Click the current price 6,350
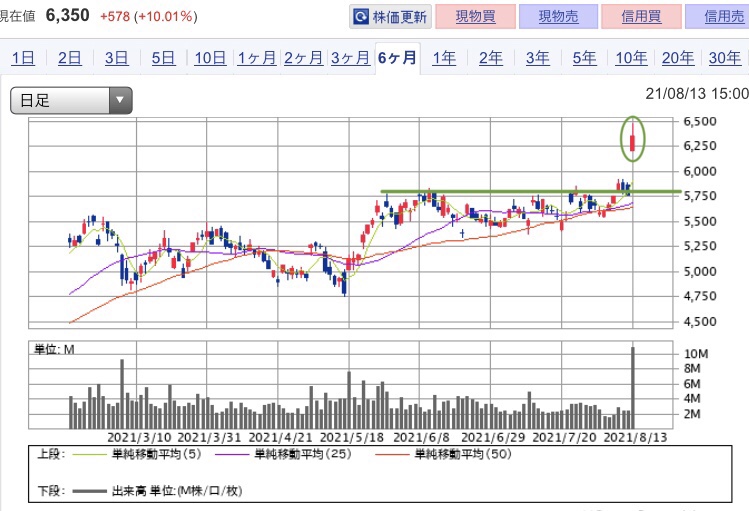 coord(67,16)
